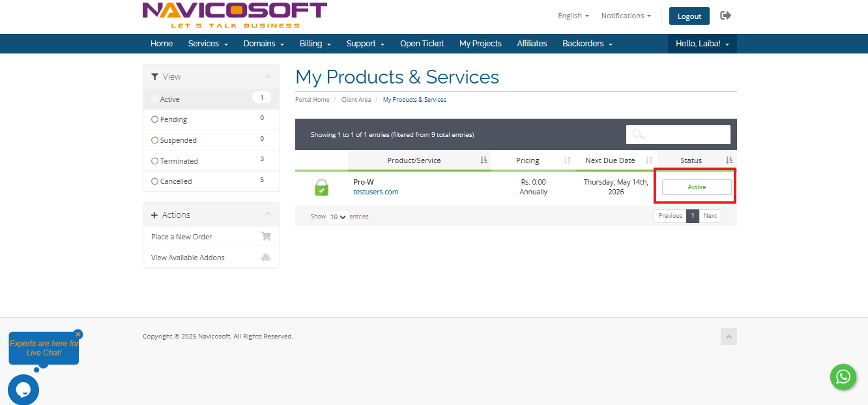Click the sign-out arrow icon beside Logout
This screenshot has height=405, width=868.
tap(725, 16)
